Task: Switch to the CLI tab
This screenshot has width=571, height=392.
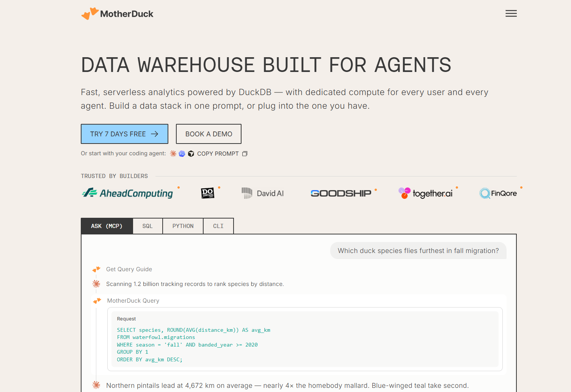Action: coord(218,226)
